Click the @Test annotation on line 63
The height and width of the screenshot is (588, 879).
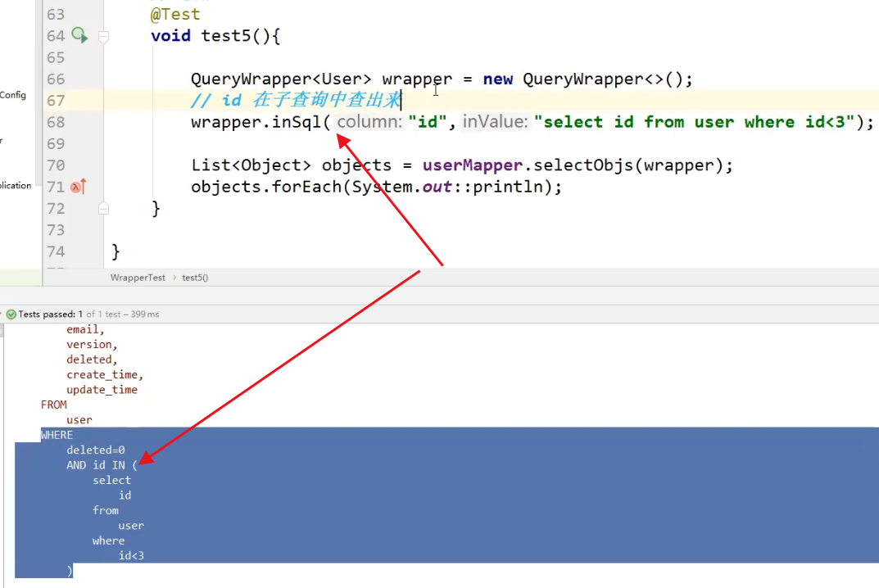(175, 14)
